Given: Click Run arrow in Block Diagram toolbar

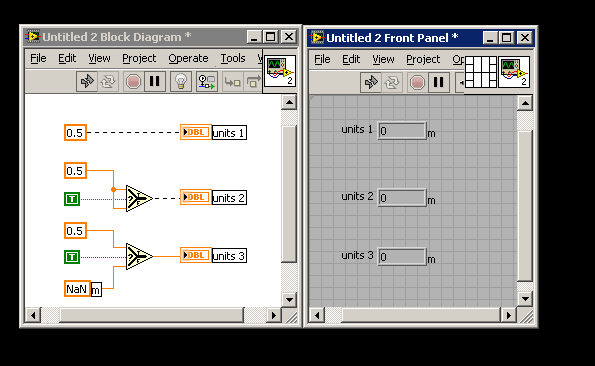Looking at the screenshot, I should [x=87, y=81].
